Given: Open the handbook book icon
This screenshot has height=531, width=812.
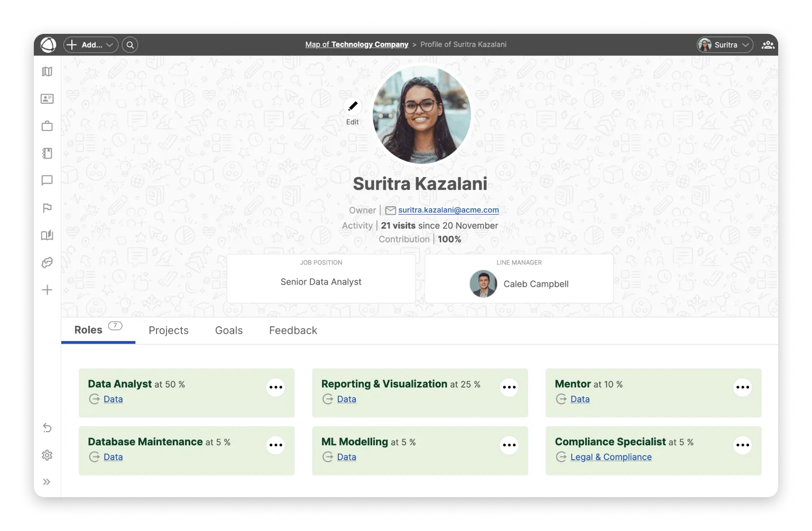Looking at the screenshot, I should point(47,235).
